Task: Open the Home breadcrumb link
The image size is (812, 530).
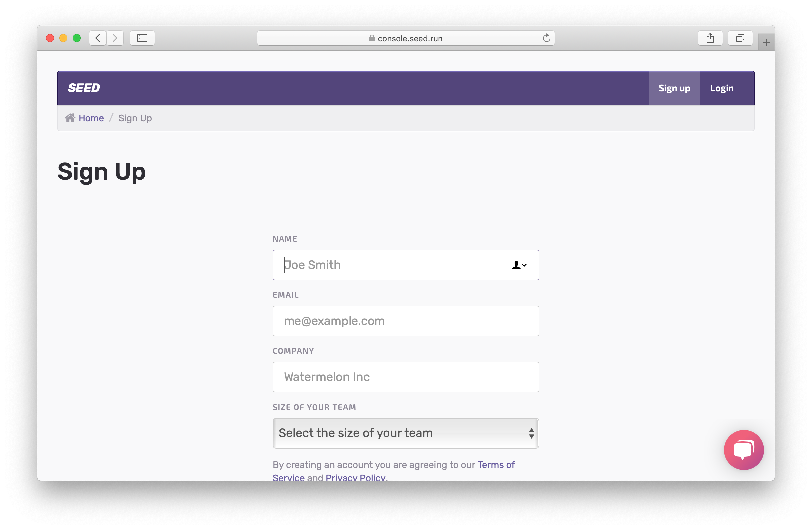Action: [91, 118]
